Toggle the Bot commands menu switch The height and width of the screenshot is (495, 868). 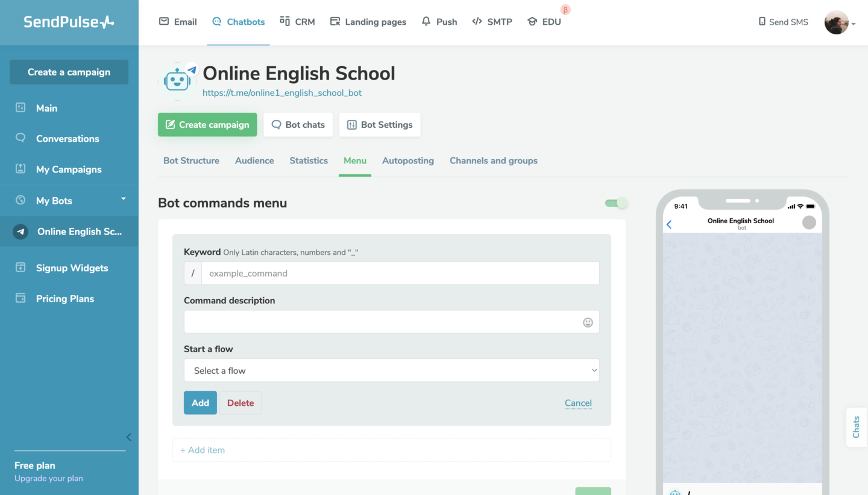tap(616, 203)
